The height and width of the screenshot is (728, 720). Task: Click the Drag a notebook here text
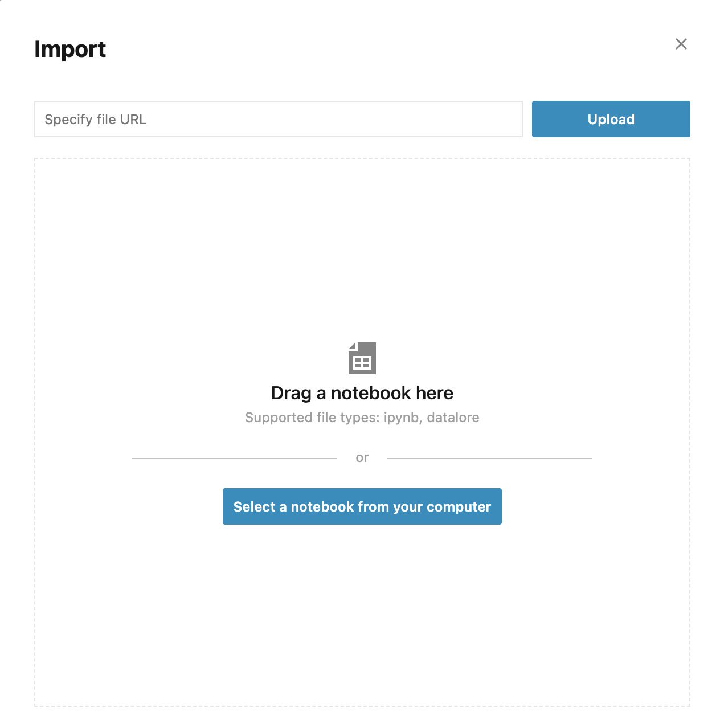coord(362,392)
